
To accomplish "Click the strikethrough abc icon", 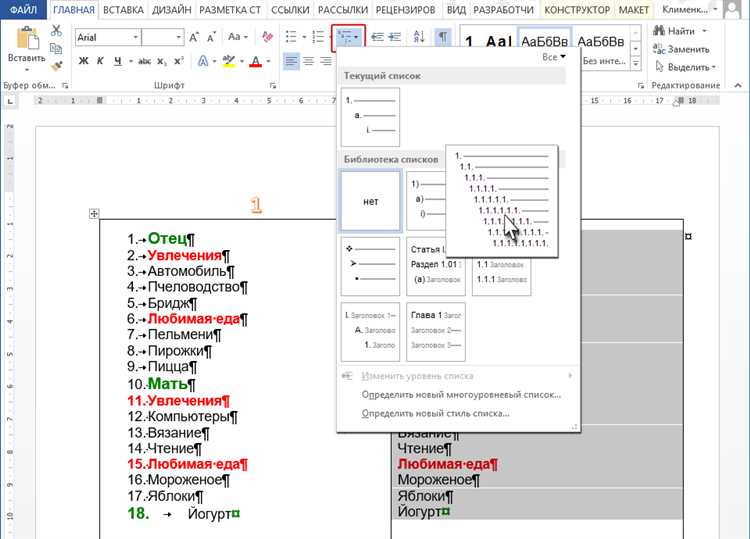I will point(144,61).
